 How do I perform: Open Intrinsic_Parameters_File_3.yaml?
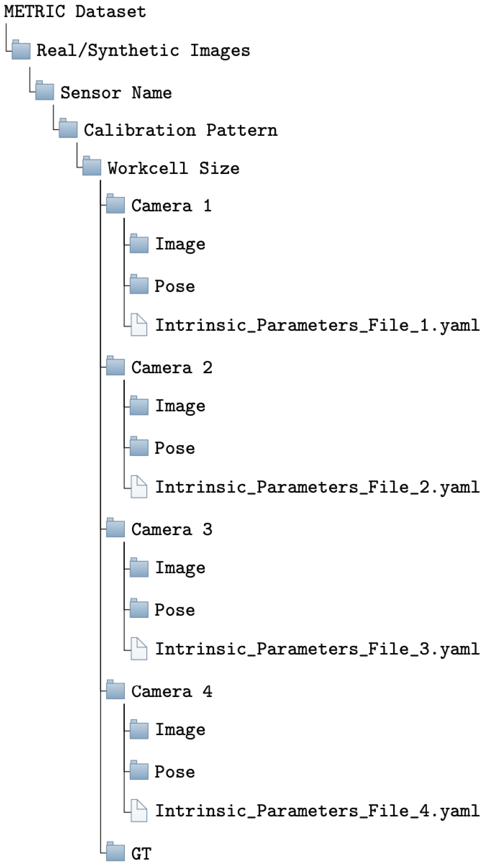(317, 649)
